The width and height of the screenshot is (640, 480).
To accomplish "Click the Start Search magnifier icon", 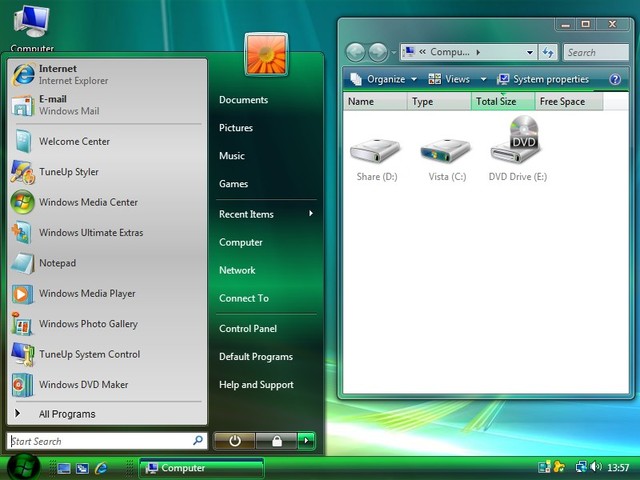I will point(198,440).
